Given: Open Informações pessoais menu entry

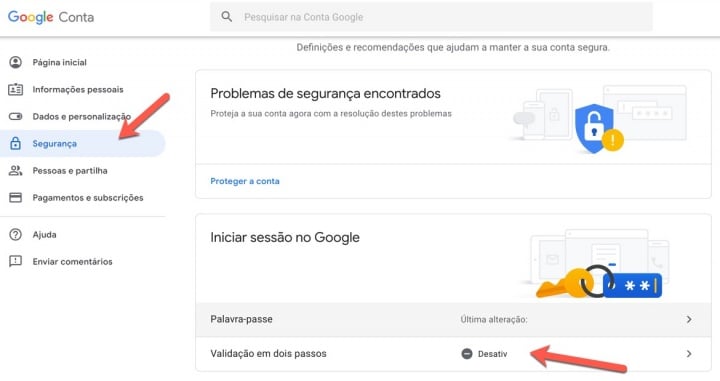Looking at the screenshot, I should 78,89.
